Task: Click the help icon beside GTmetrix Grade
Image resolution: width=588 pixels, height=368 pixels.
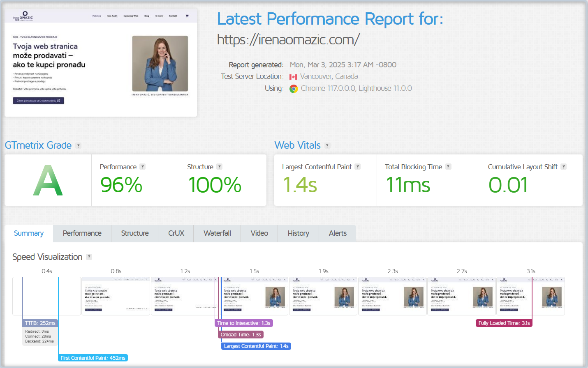Action: (79, 146)
